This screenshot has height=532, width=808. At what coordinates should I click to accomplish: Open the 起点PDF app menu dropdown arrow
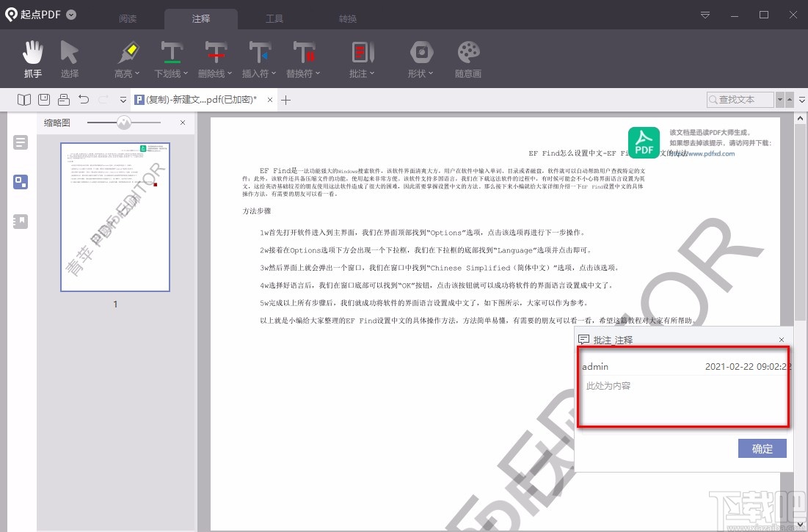coord(72,15)
